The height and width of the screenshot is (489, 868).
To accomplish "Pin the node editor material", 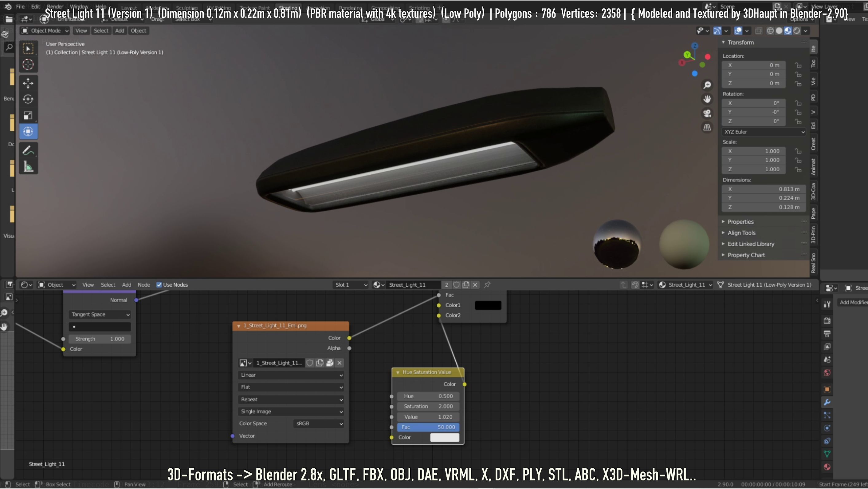I will pyautogui.click(x=487, y=284).
